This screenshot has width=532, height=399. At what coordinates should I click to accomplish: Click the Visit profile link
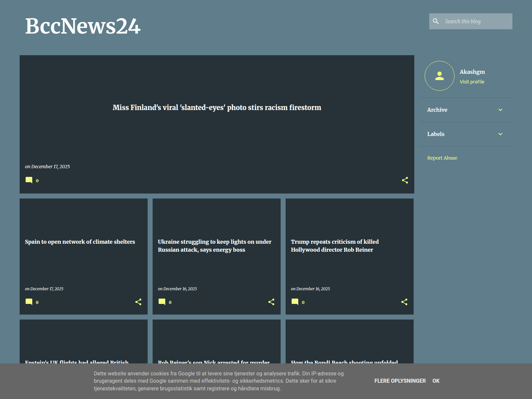pos(472,82)
